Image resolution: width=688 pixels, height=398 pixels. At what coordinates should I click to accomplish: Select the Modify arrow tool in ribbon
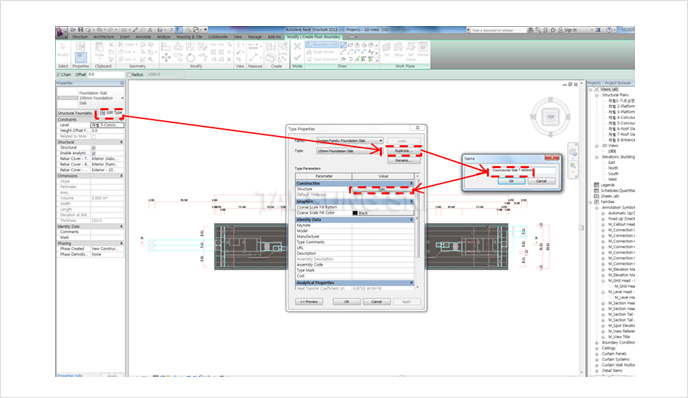tap(63, 48)
